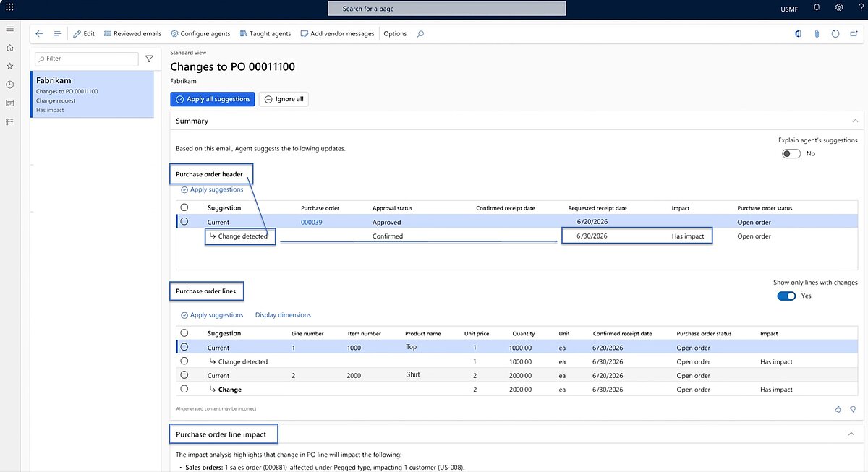This screenshot has width=868, height=472.
Task: Give thumbs down feedback
Action: [853, 409]
